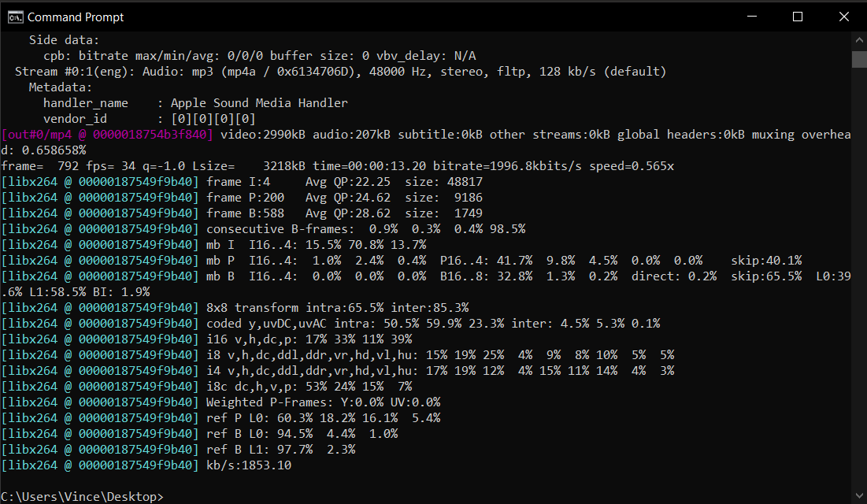
Task: Click the Command Prompt title text
Action: tap(76, 17)
